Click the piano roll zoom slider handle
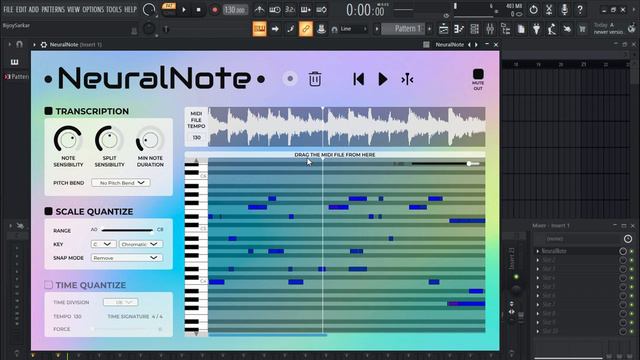 (x=469, y=164)
